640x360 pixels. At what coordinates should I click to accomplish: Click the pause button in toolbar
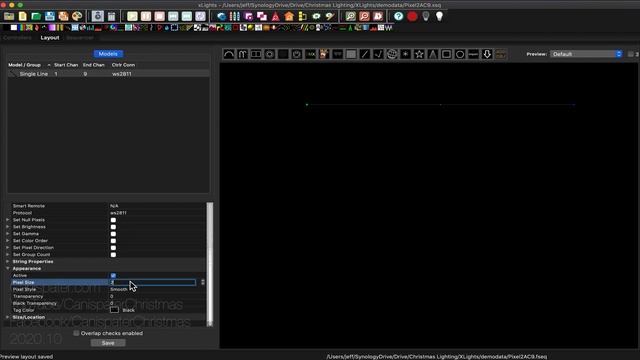click(146, 16)
